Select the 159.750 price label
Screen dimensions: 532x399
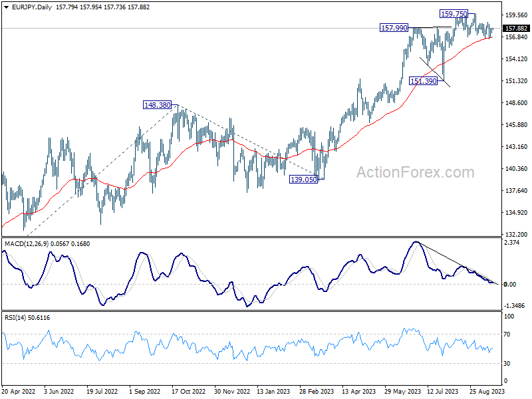click(454, 14)
